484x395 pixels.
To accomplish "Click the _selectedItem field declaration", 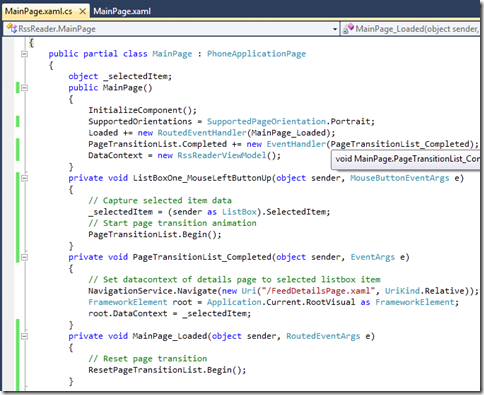I will 120,76.
